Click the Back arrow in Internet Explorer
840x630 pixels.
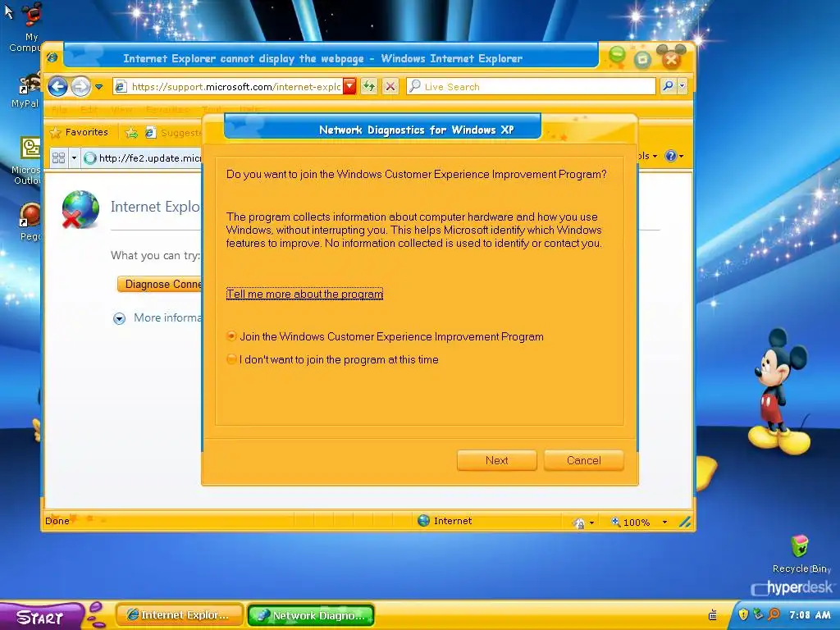(x=58, y=86)
